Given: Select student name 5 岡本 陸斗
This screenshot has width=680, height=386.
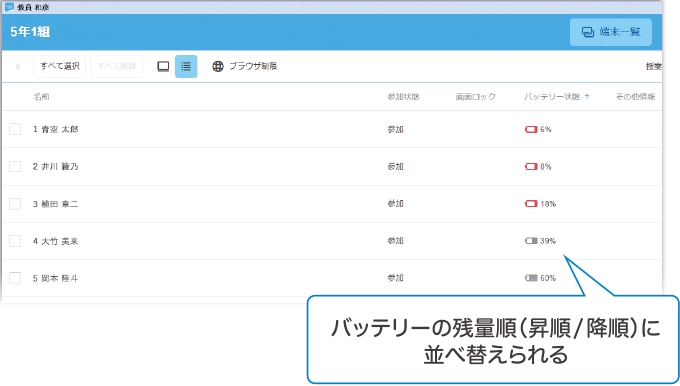Looking at the screenshot, I should (56, 278).
